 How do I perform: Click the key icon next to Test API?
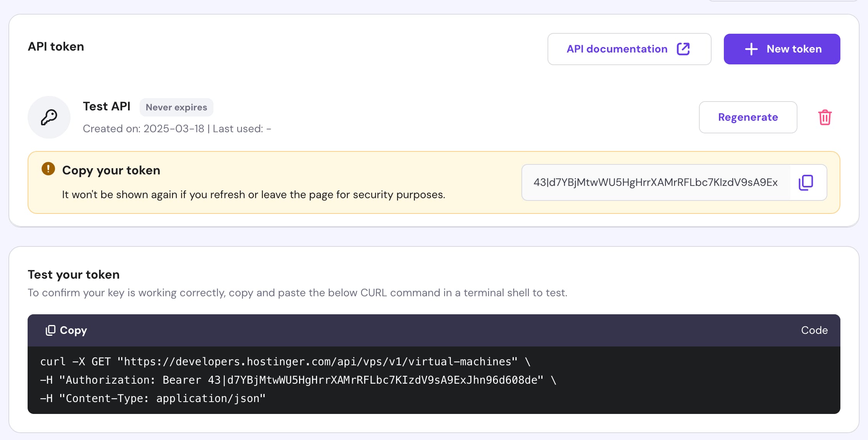49,117
